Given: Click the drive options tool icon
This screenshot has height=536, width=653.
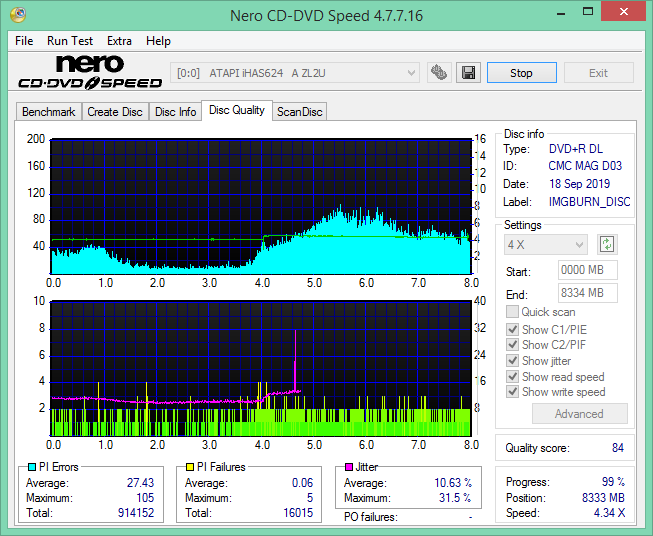Looking at the screenshot, I should [439, 73].
